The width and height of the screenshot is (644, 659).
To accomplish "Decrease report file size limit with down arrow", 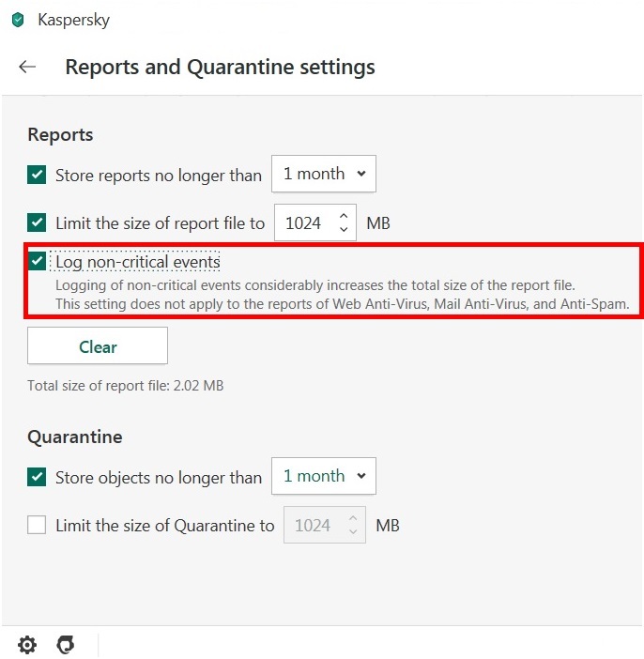I will click(344, 230).
